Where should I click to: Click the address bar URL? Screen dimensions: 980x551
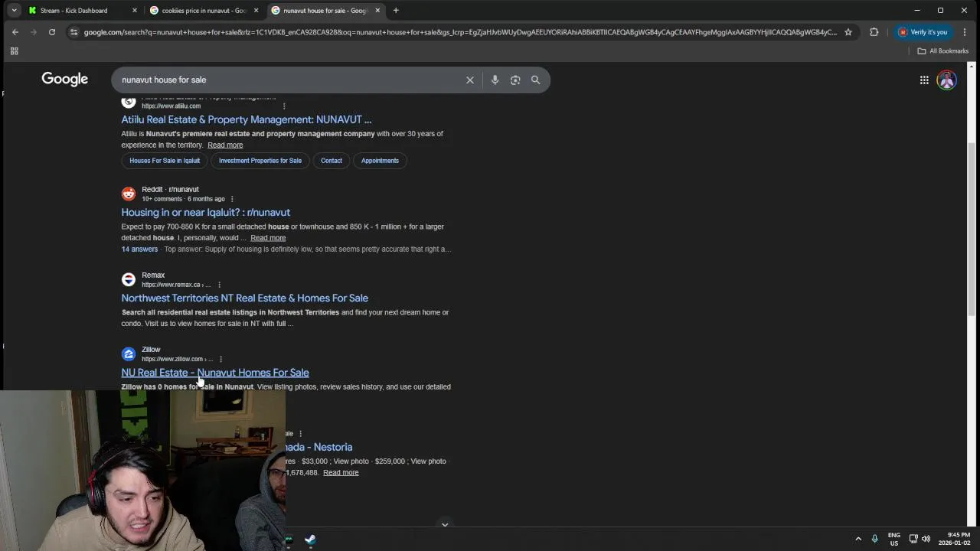[459, 32]
